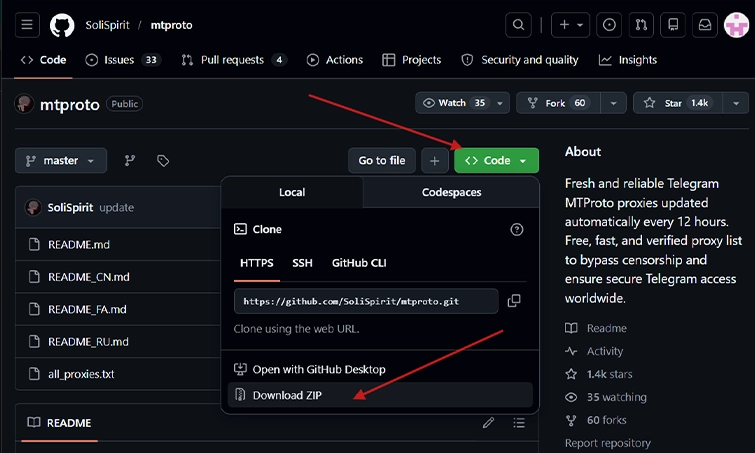Click repository owner avatar beside mtproto title
The width and height of the screenshot is (755, 453).
click(24, 104)
